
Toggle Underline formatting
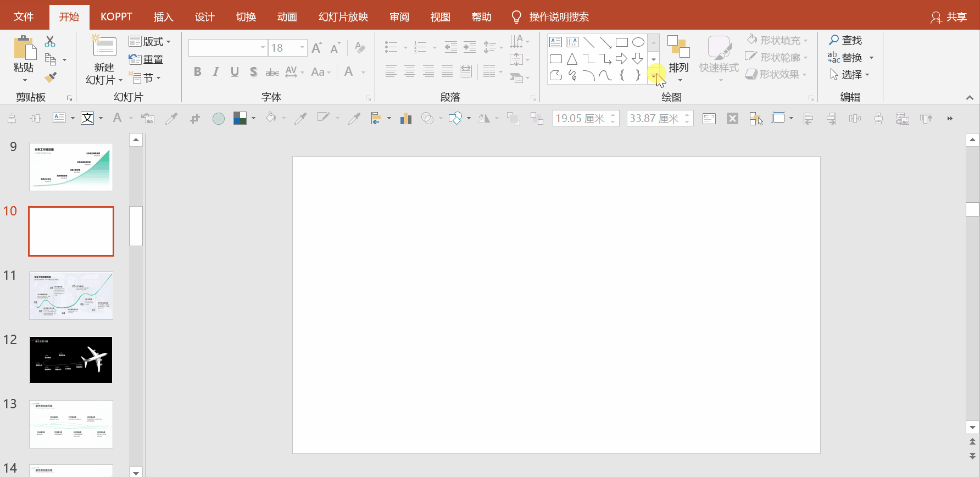pos(235,72)
